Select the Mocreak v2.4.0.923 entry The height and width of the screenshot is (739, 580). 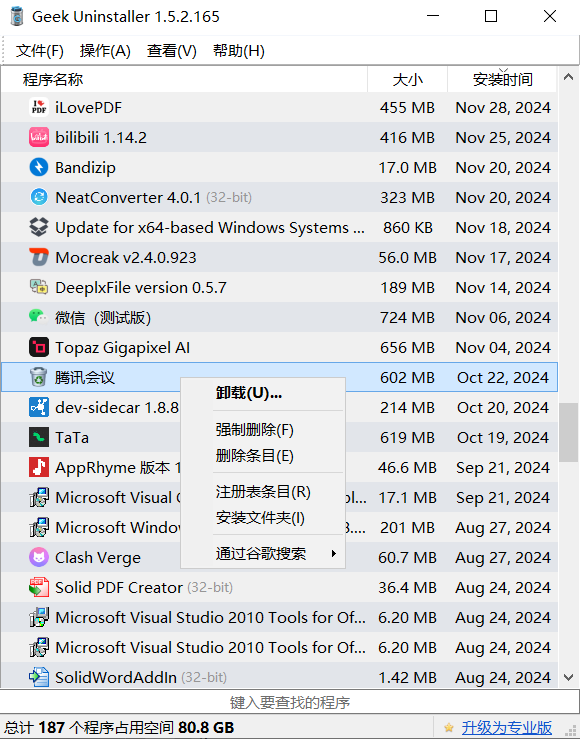coord(126,257)
